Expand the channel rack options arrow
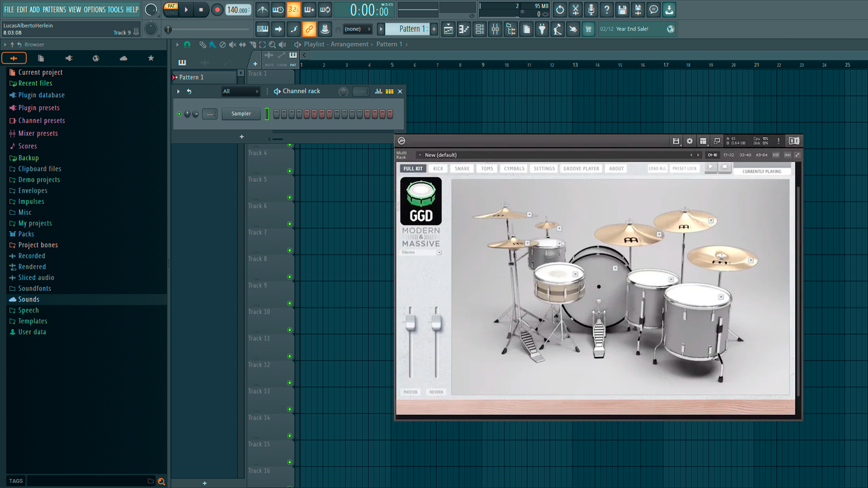 (x=179, y=91)
